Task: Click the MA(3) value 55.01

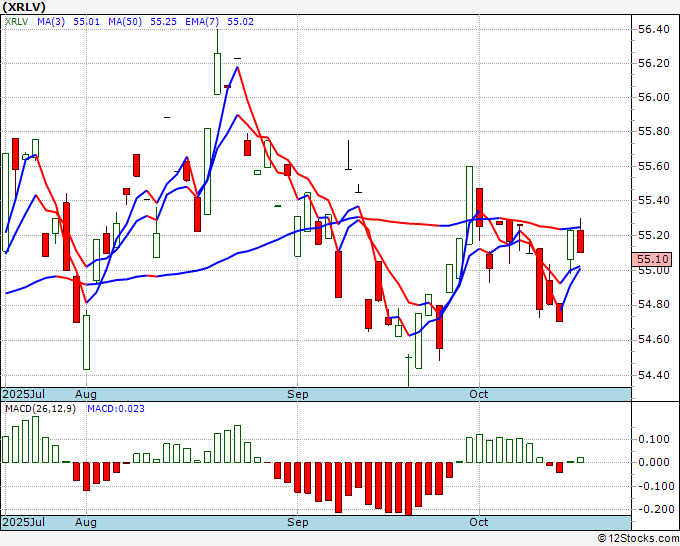Action: [86, 22]
